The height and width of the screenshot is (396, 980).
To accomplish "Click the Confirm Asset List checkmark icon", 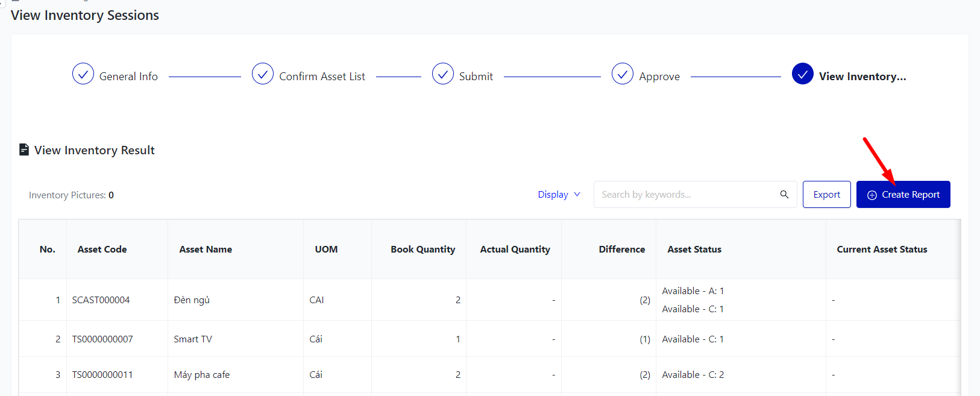I will click(263, 74).
